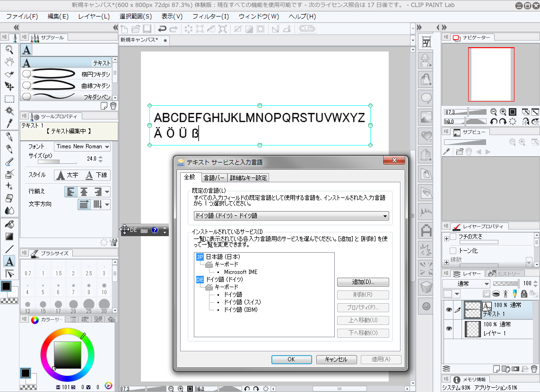Select the Magnifier zoom tool
The image size is (540, 392).
click(9, 49)
